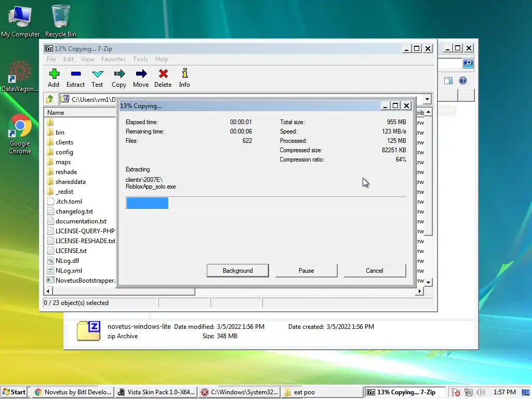532x399 pixels.
Task: Click help icon in background Explorer window
Action: tap(463, 81)
